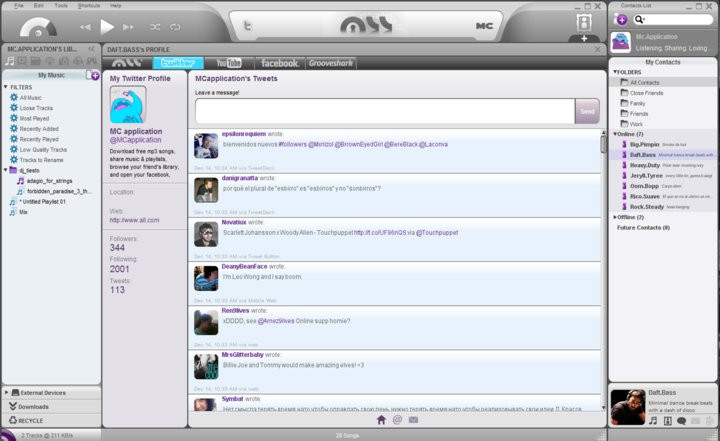Open the @Touchpuppet mention link

point(437,232)
